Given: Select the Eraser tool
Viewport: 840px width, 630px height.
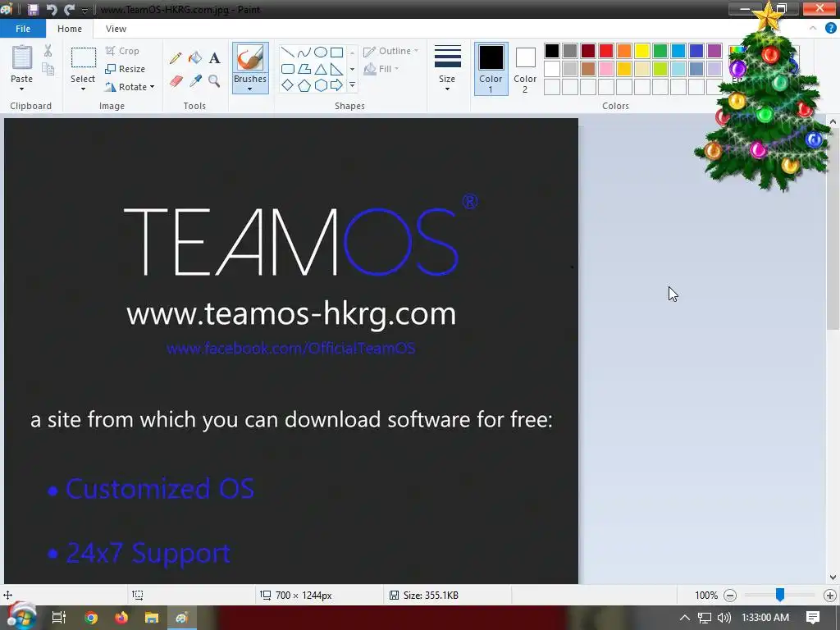Looking at the screenshot, I should pos(176,81).
